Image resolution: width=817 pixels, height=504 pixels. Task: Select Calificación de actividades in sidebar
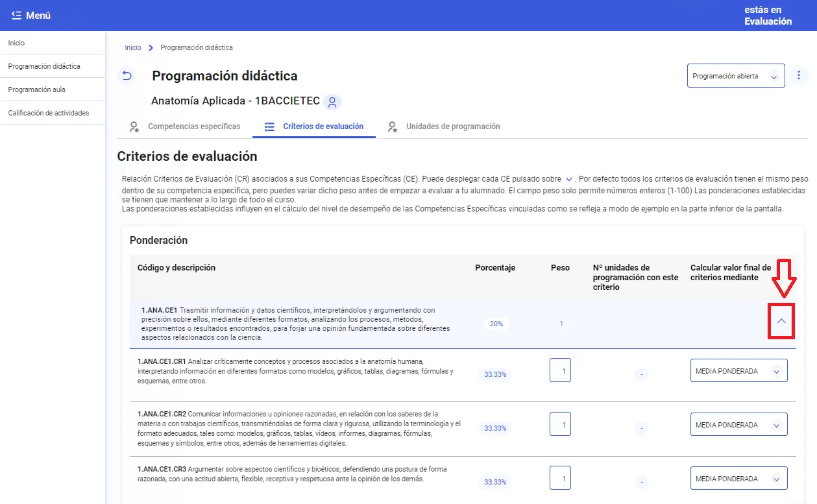(x=49, y=112)
